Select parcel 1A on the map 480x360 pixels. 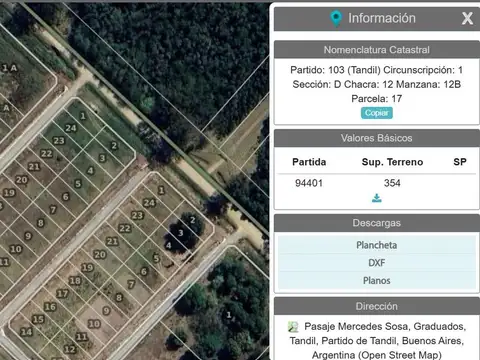click(9, 68)
